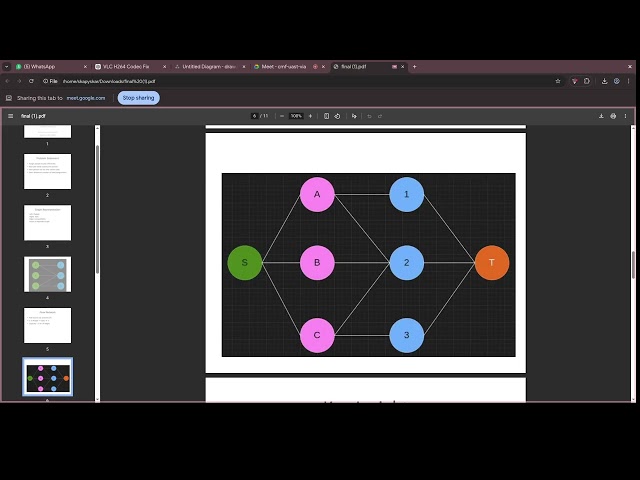640x480 pixels.
Task: Click the blue node labeled 3
Action: 407,335
